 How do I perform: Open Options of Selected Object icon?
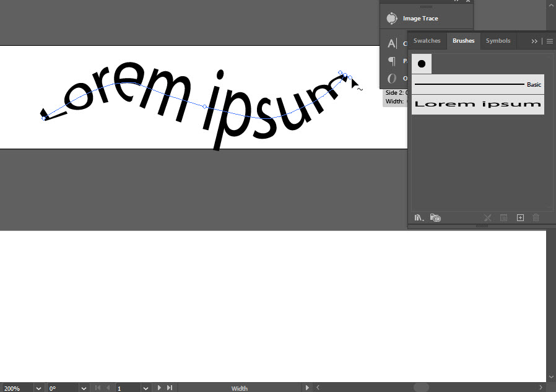coord(503,217)
